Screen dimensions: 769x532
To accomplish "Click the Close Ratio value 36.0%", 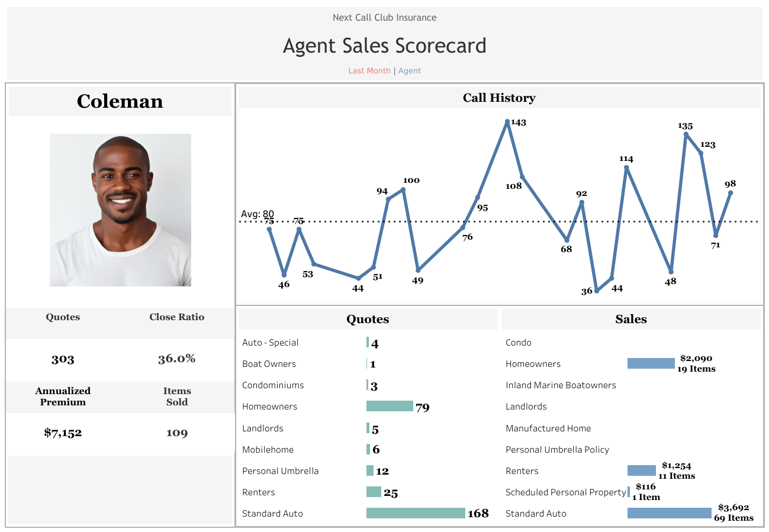I will 176,359.
